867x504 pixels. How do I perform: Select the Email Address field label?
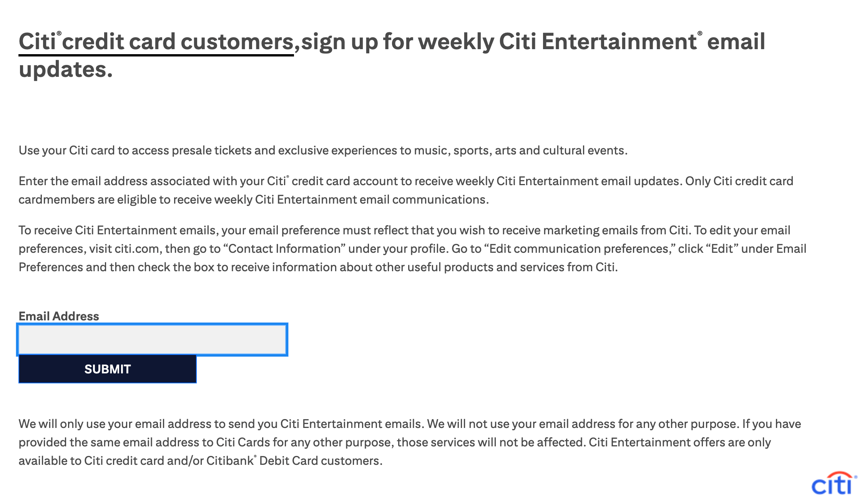coord(59,316)
